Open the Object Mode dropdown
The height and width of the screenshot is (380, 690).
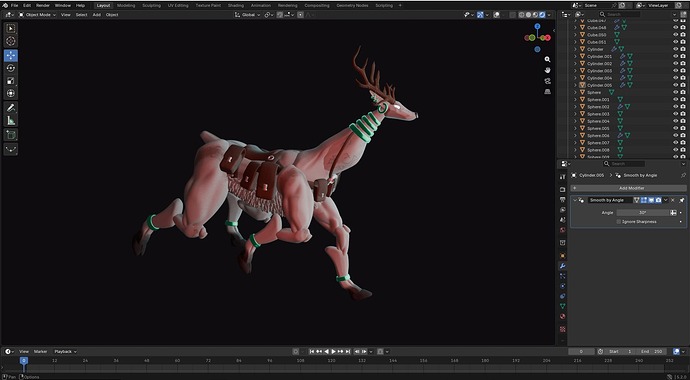click(x=38, y=15)
